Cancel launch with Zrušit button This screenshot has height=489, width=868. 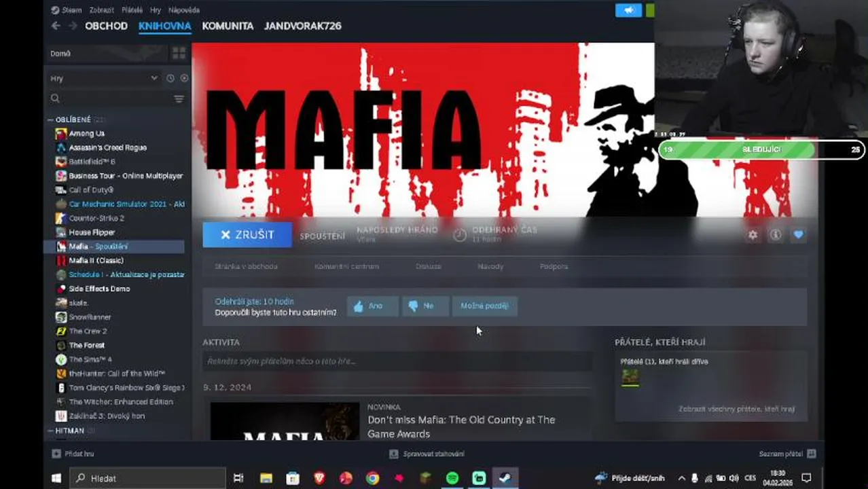point(247,234)
